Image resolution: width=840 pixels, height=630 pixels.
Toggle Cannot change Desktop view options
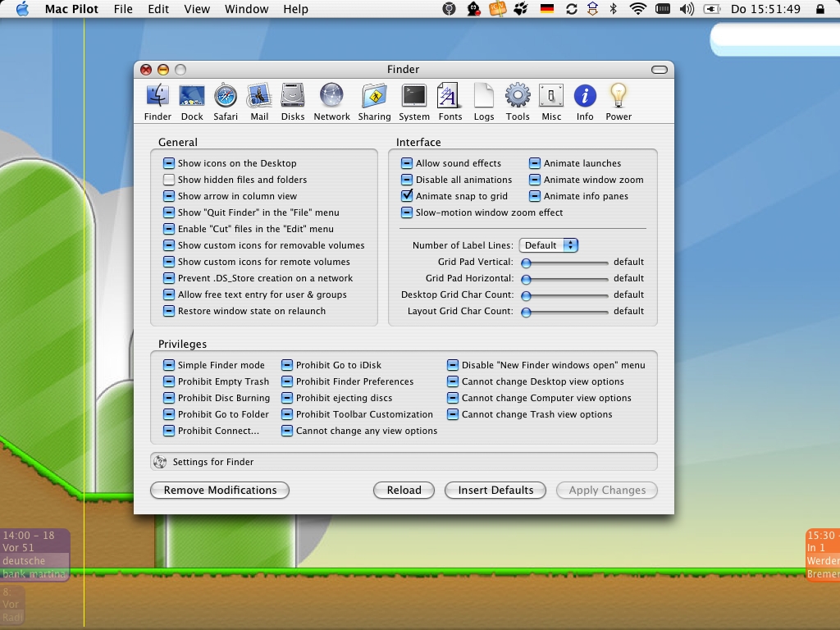click(x=453, y=381)
